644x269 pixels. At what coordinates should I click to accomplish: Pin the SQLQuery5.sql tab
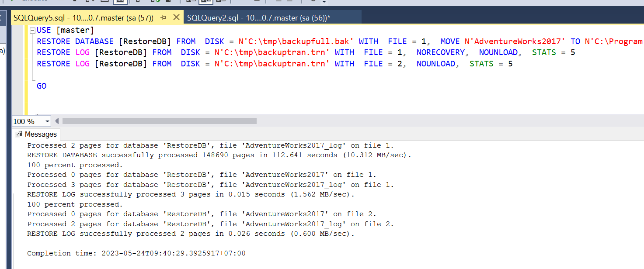(x=164, y=18)
